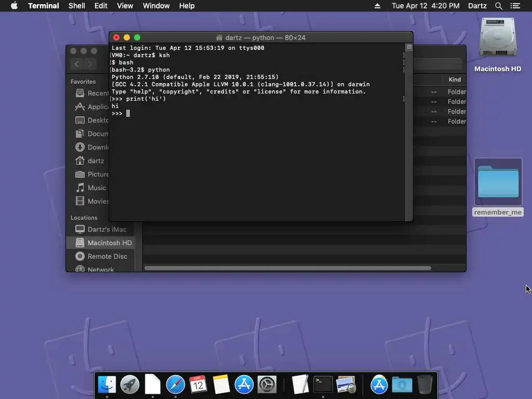
Task: Click Finder window forward arrow button
Action: (90, 64)
